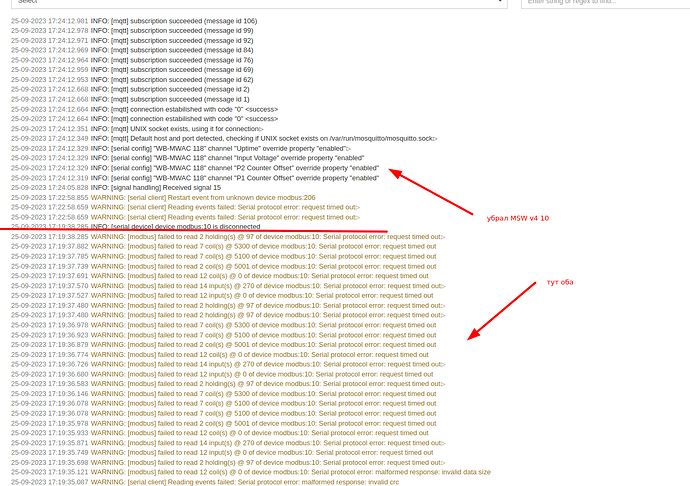Select the 17:19:35.933 read 12 coil(s) warning
Image resolution: width=690 pixels, height=486 pixels.
tap(220, 433)
